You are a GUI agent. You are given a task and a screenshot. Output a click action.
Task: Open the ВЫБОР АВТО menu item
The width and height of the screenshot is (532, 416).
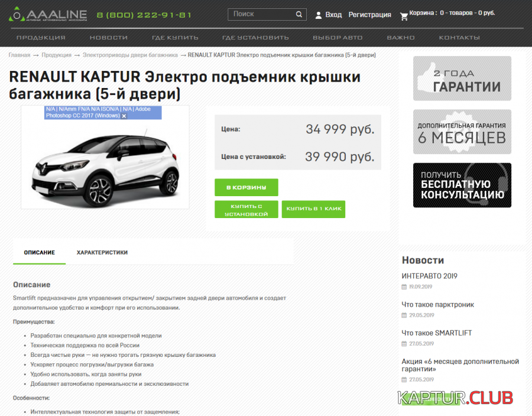coord(338,38)
